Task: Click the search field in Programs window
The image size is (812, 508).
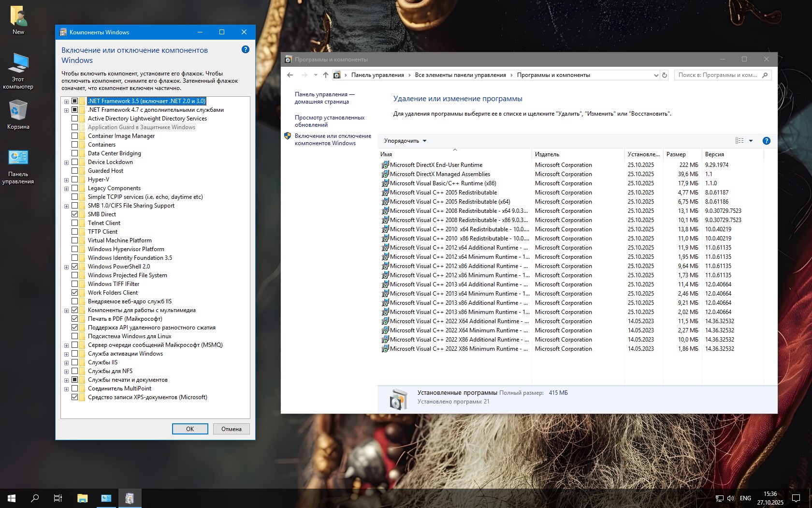Action: coord(717,75)
